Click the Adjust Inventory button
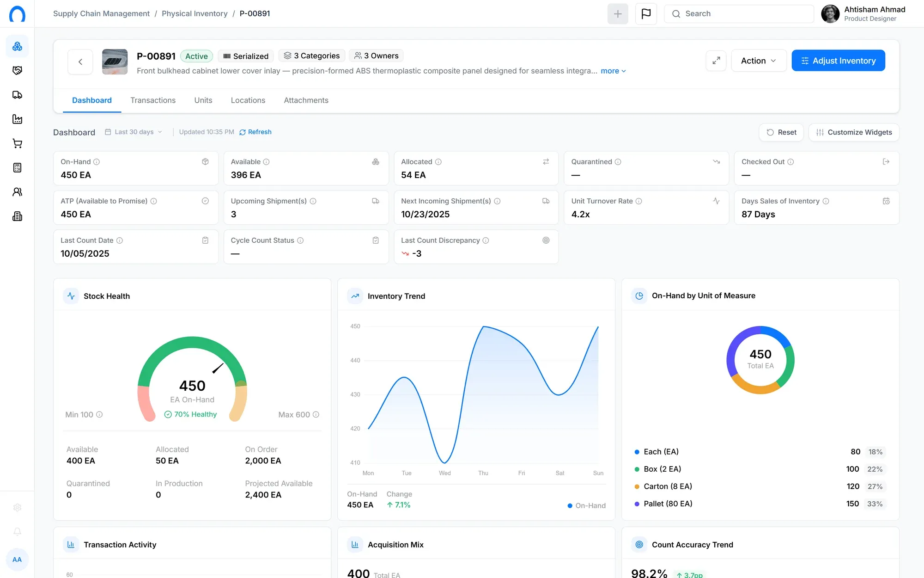Image resolution: width=924 pixels, height=578 pixels. 838,61
